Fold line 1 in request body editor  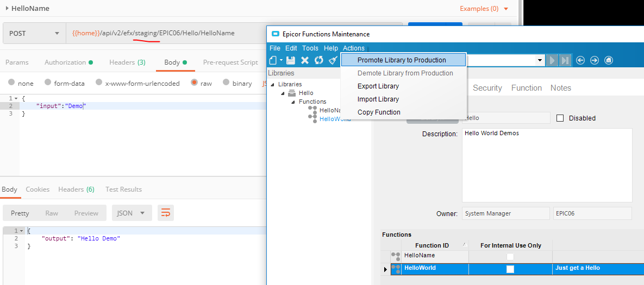coord(16,98)
